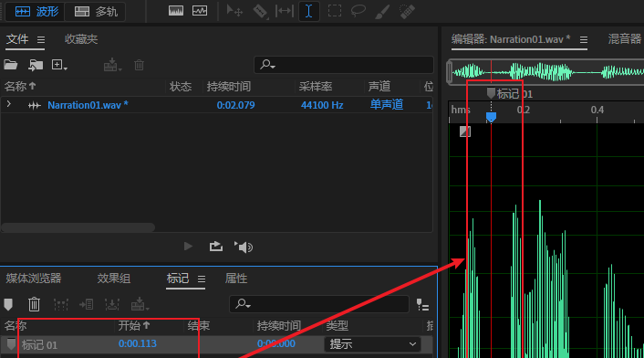Sort files by 采样率 column

pos(316,87)
